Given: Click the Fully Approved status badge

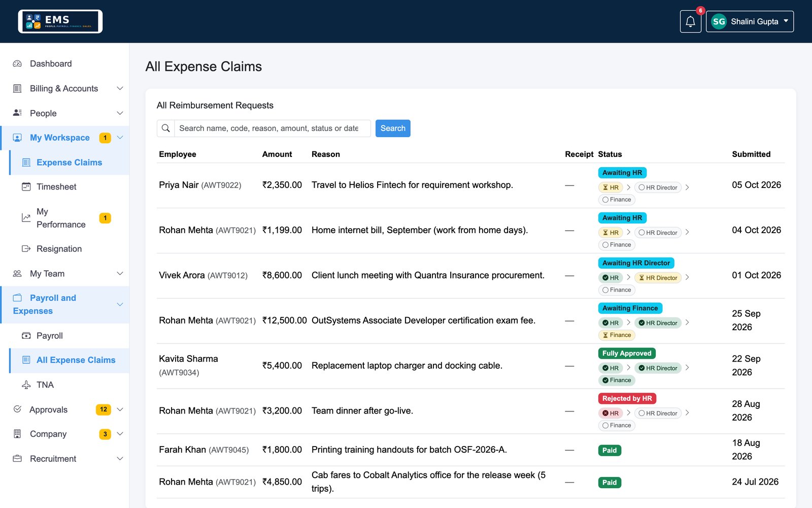Looking at the screenshot, I should coord(627,353).
